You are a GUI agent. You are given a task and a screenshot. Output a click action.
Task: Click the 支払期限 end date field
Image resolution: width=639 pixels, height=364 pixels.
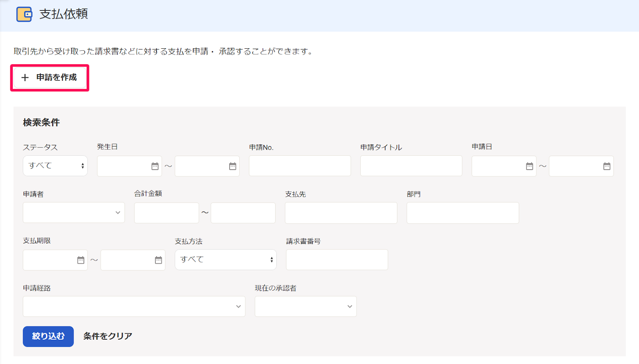pos(133,260)
